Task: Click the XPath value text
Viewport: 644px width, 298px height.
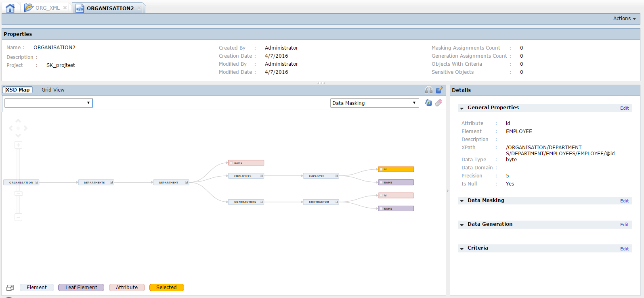Action: tap(560, 150)
